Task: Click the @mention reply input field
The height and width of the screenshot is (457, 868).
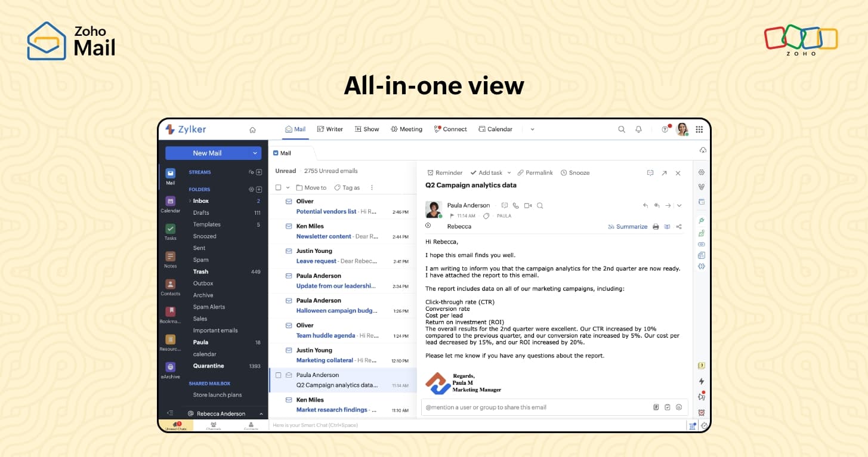Action: click(519, 407)
